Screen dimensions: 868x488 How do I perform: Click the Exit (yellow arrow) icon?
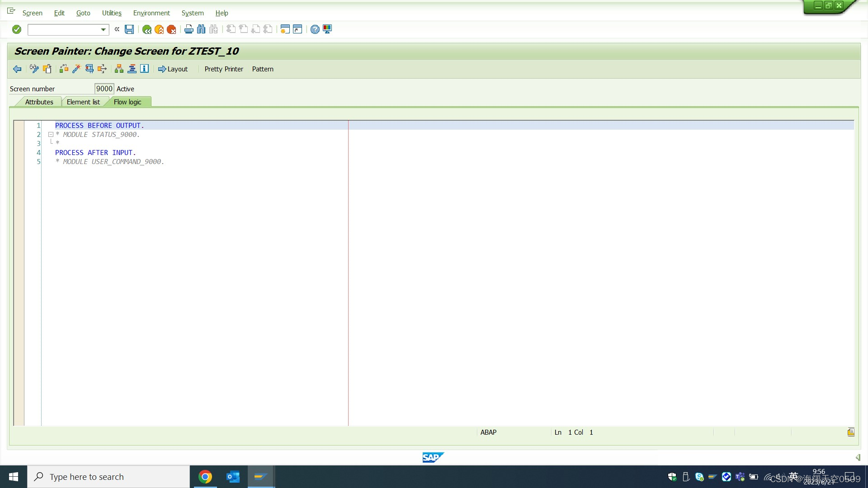tap(159, 29)
